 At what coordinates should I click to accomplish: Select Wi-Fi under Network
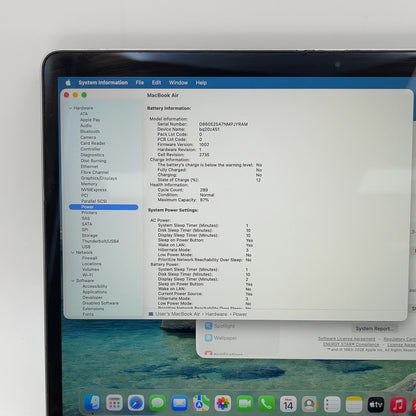click(x=87, y=275)
